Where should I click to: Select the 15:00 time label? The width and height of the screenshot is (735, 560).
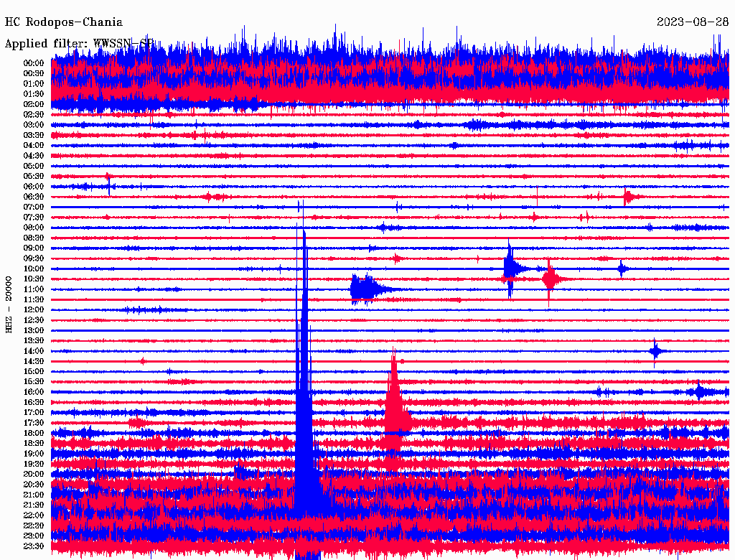pos(34,371)
